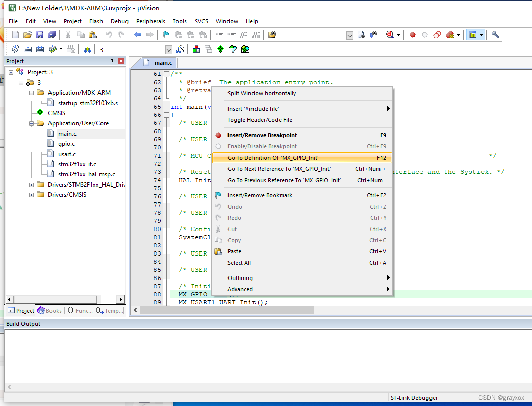Open incremental find using the document binoculars icon

[x=361, y=35]
